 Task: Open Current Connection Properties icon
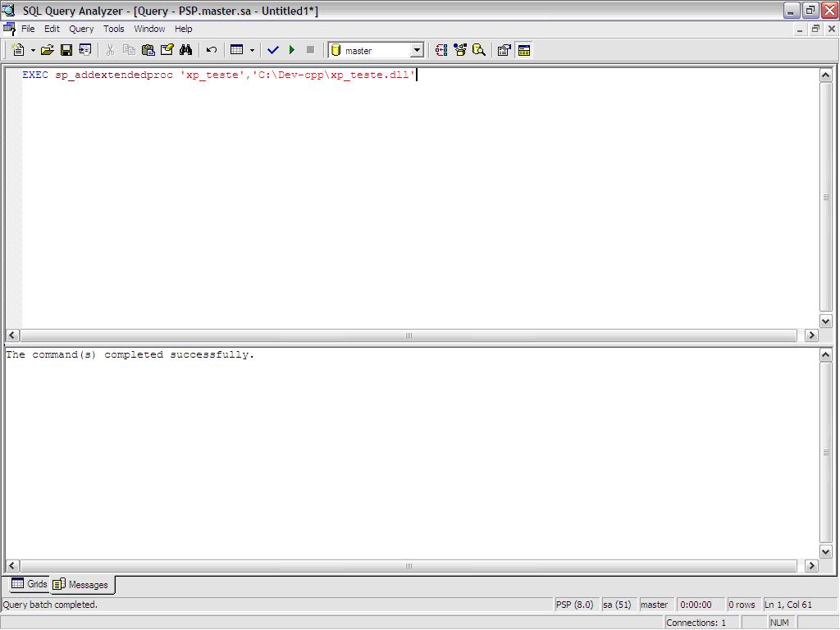(504, 49)
